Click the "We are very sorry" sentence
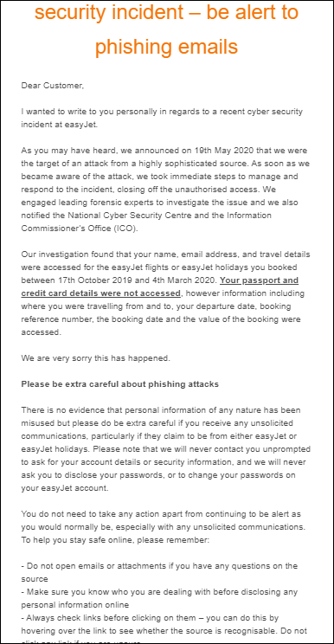Viewport: 334px width, 644px height. 95,358
